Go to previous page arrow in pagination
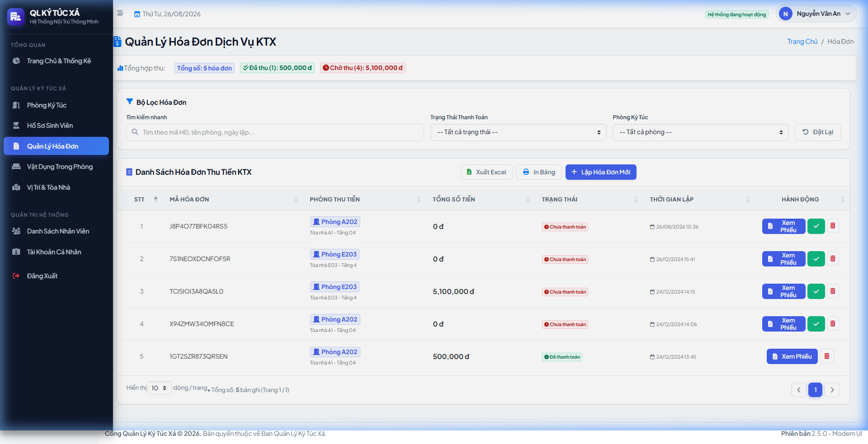Screen dimensions: 868x444 click(799, 390)
